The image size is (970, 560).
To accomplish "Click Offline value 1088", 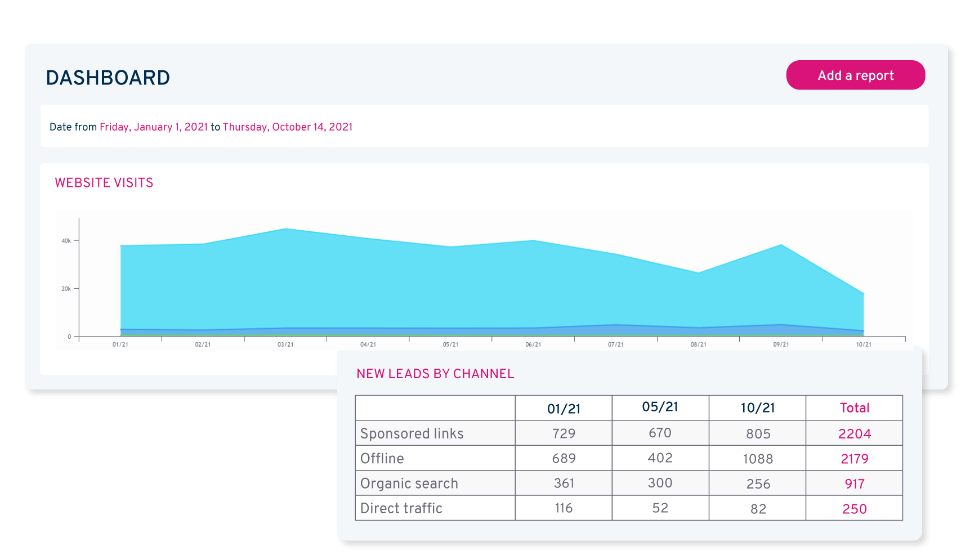I will [758, 459].
